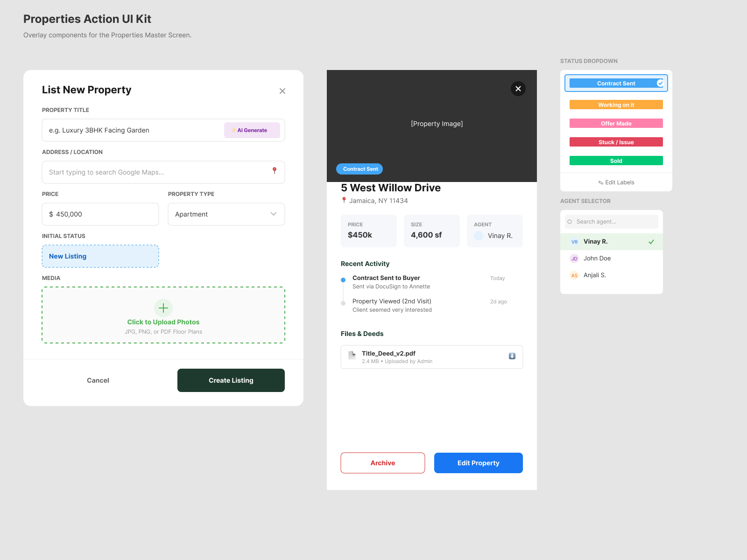Click the file icon for Title_Deed_v2.pdf
747x560 pixels.
point(352,356)
